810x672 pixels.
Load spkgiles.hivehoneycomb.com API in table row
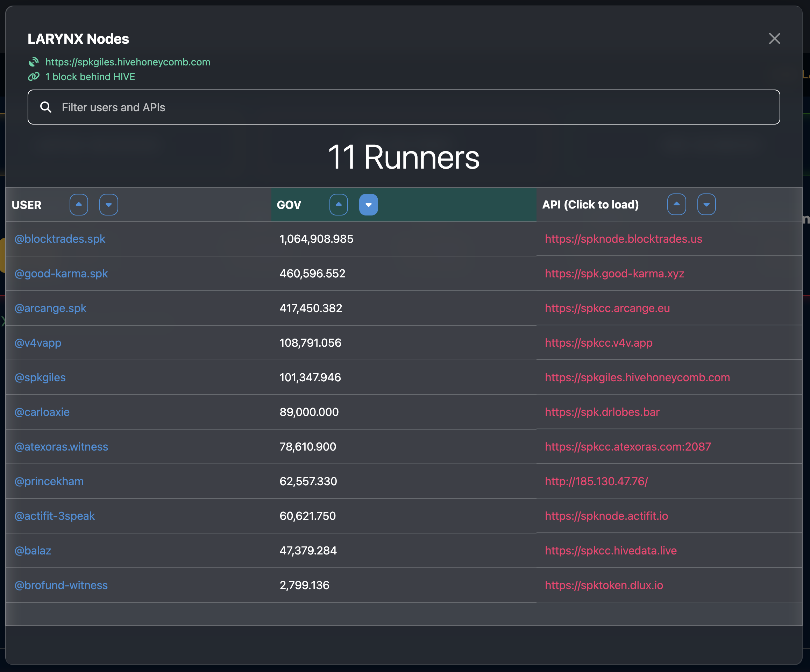pos(638,377)
